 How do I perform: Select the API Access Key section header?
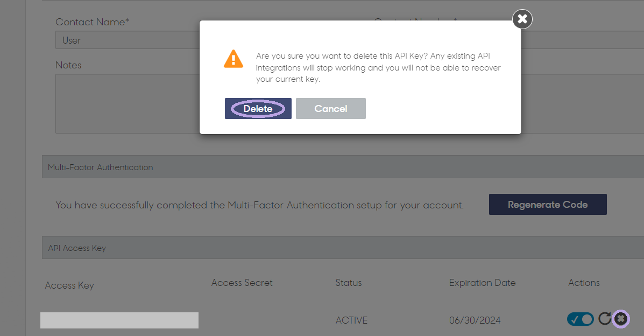click(x=343, y=248)
